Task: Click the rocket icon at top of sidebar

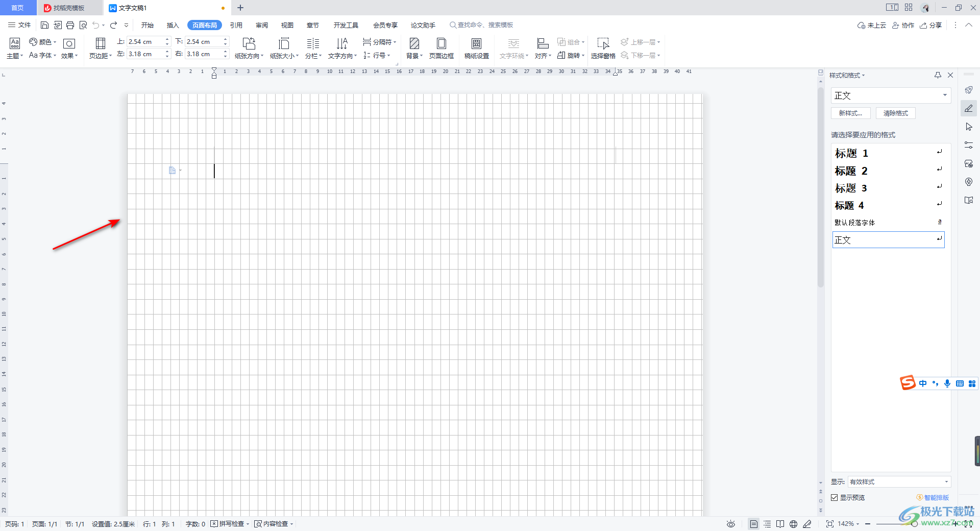Action: pos(969,90)
